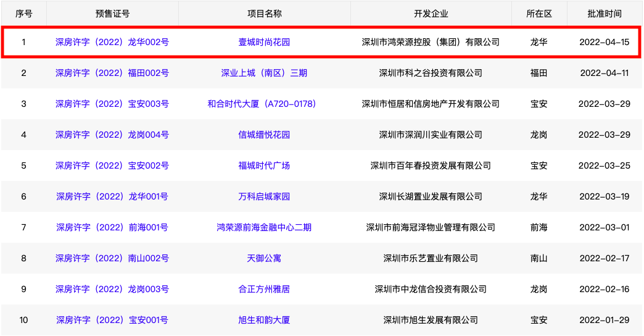This screenshot has width=644, height=336.
Task: Open permit link 深房许字（2022）南山002号
Action: click(x=112, y=258)
